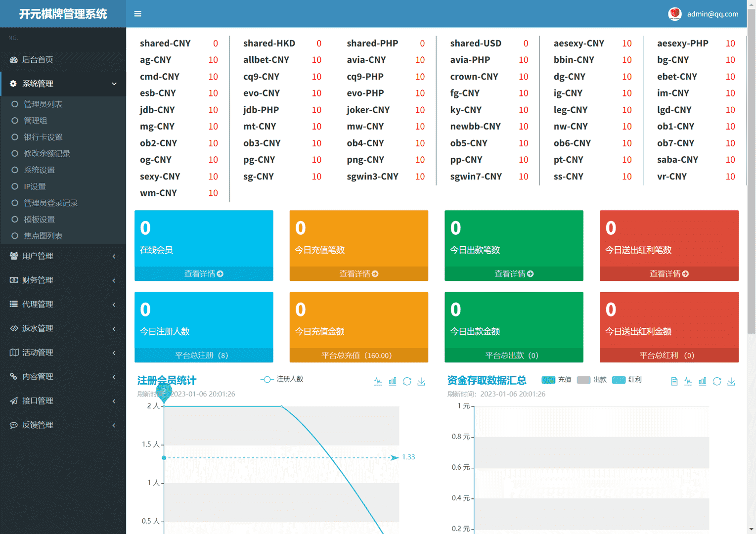This screenshot has height=534, width=756.
Task: Switch funds chart to bar view
Action: 702,381
